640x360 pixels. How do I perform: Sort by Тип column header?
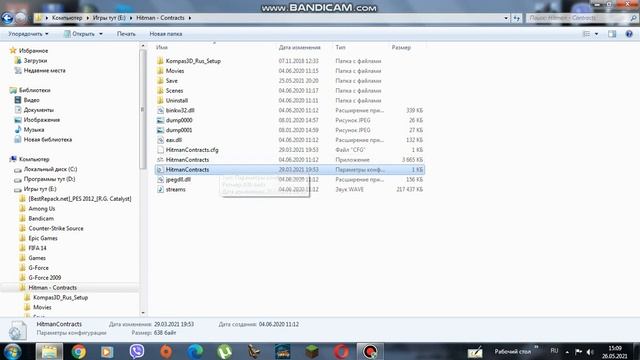point(340,47)
